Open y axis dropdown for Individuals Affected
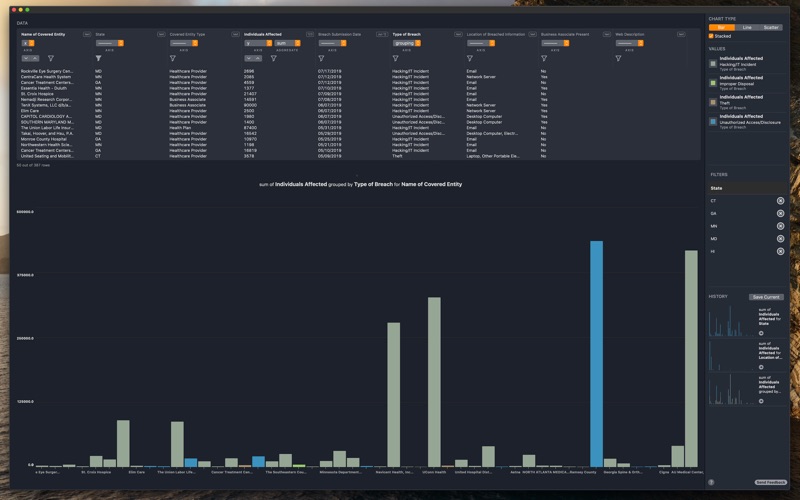This screenshot has width=800, height=500. tap(258, 43)
